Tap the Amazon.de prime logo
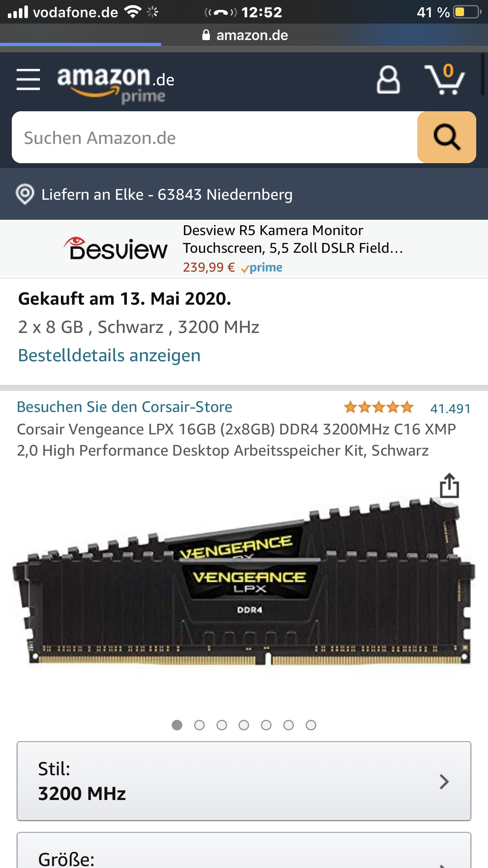Image resolution: width=488 pixels, height=868 pixels. [x=116, y=85]
